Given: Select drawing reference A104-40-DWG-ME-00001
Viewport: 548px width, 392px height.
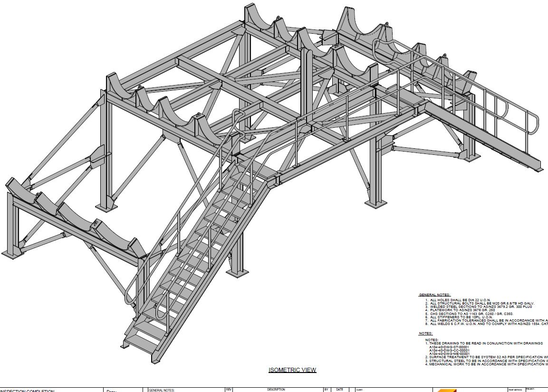Looking at the screenshot, I should click(449, 354).
